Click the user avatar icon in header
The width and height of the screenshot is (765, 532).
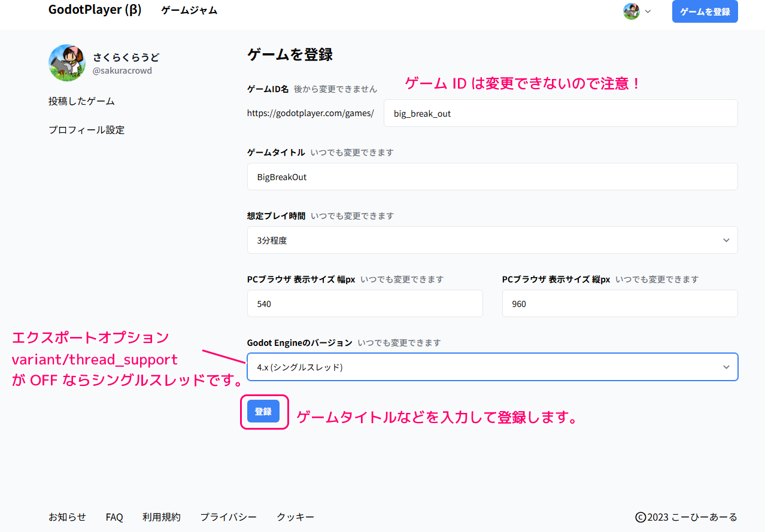(x=631, y=11)
